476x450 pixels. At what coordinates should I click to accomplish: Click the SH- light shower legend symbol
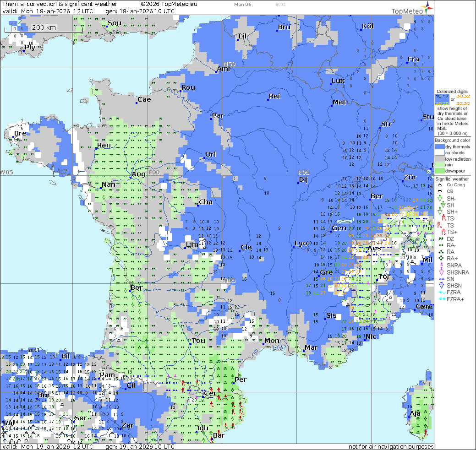[439, 198]
